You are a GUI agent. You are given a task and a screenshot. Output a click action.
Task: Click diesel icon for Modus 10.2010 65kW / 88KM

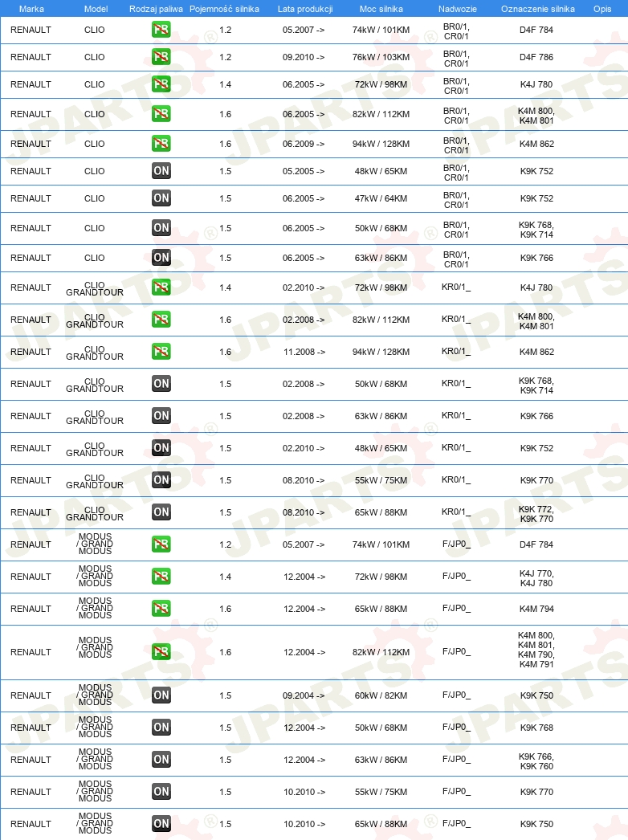click(161, 824)
